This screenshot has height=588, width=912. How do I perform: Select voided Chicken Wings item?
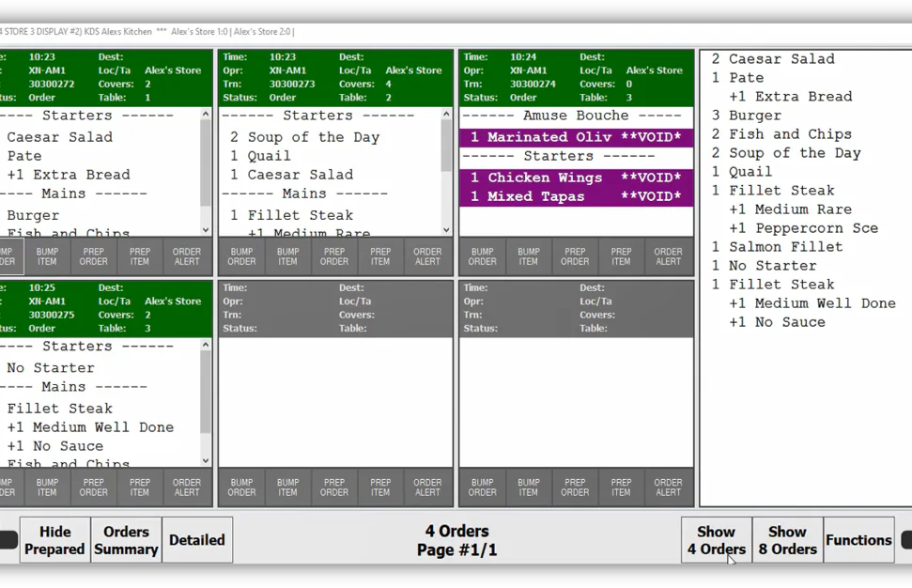pyautogui.click(x=576, y=178)
